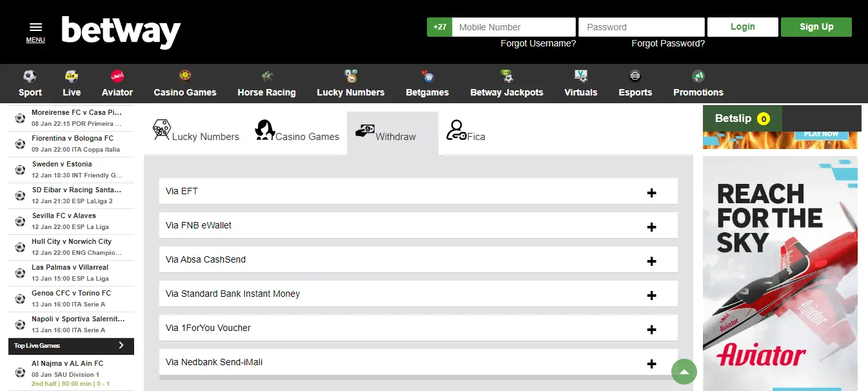Select the Casino Games chip icon
Viewport: 868px width, 391px height.
(184, 76)
